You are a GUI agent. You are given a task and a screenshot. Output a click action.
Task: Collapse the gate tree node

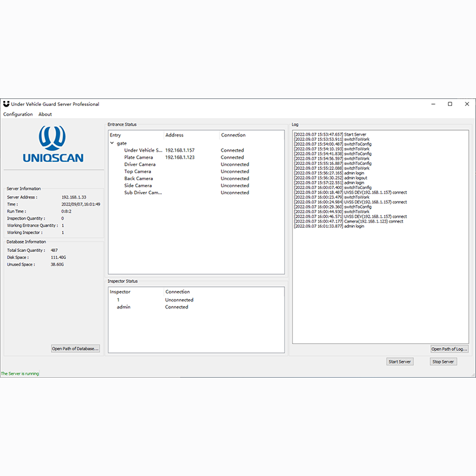[112, 143]
